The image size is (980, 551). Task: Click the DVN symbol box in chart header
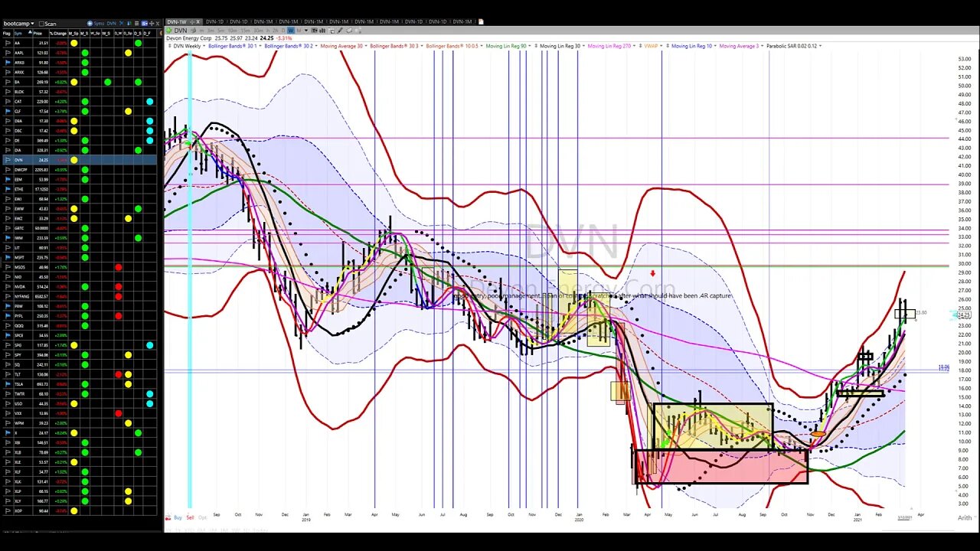[x=181, y=31]
